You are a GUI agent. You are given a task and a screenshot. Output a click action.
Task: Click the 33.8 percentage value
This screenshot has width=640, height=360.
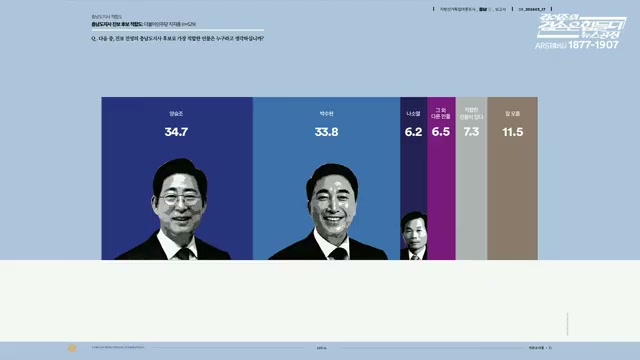point(326,132)
